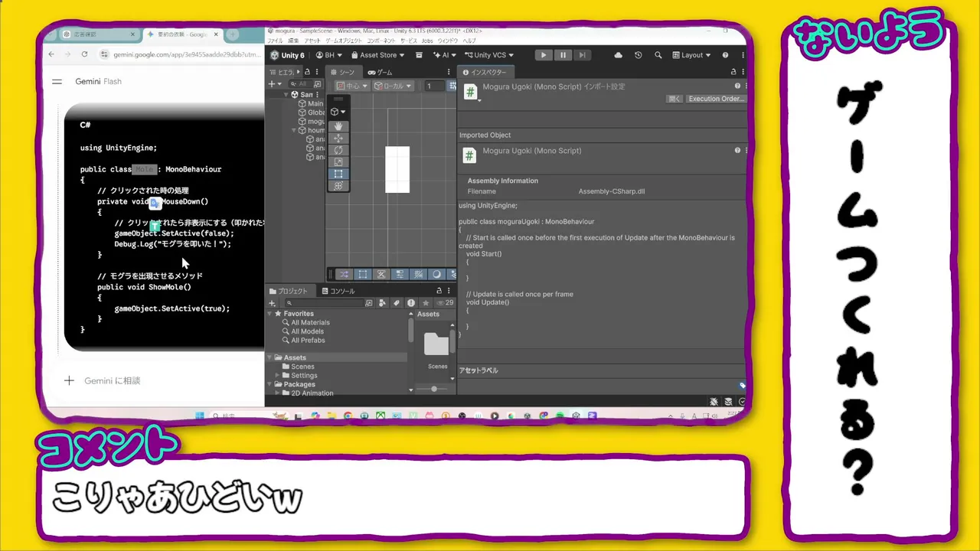Click the Gemini add attachment plus button

pos(69,380)
